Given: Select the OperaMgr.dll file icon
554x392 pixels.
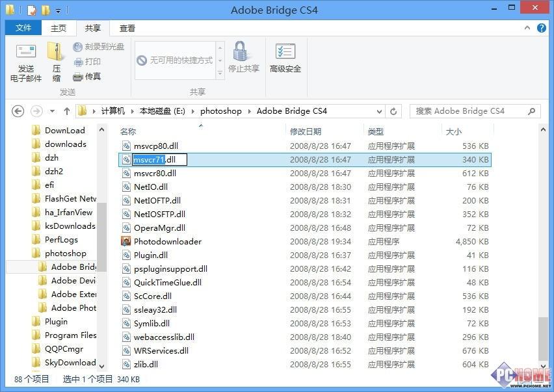Looking at the screenshot, I should click(127, 228).
